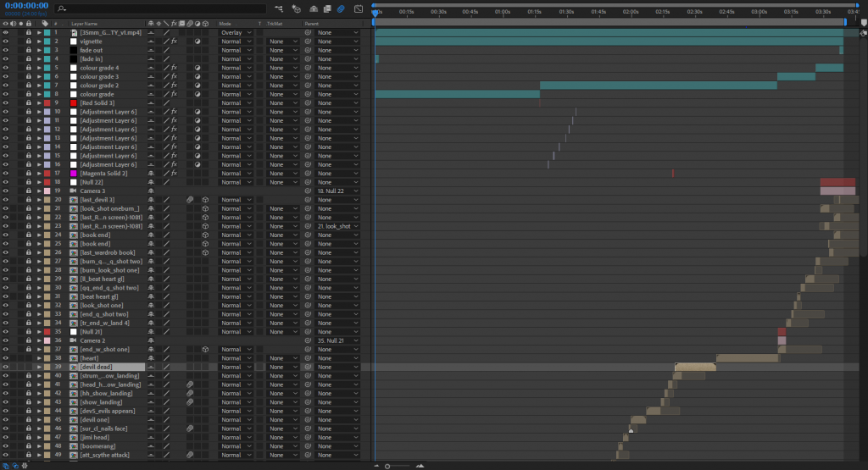Screen dimensions: 868x470
Task: Open the composition mini-flowchart
Action: tap(278, 8)
